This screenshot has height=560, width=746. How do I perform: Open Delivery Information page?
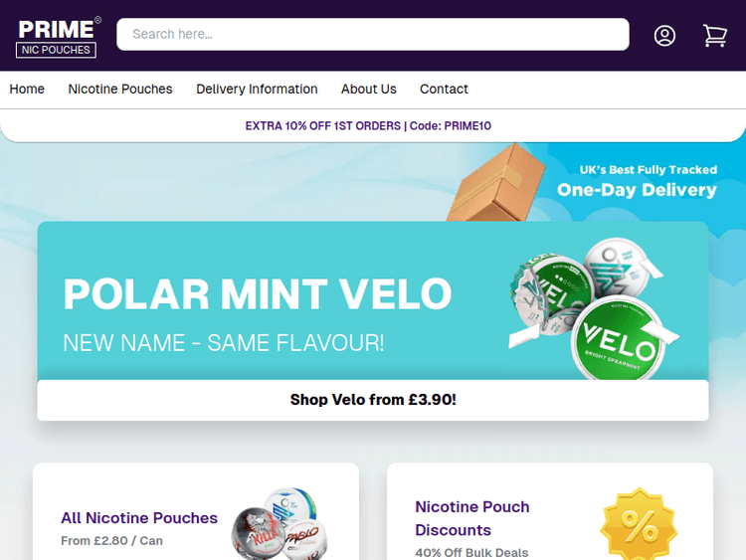(x=257, y=89)
